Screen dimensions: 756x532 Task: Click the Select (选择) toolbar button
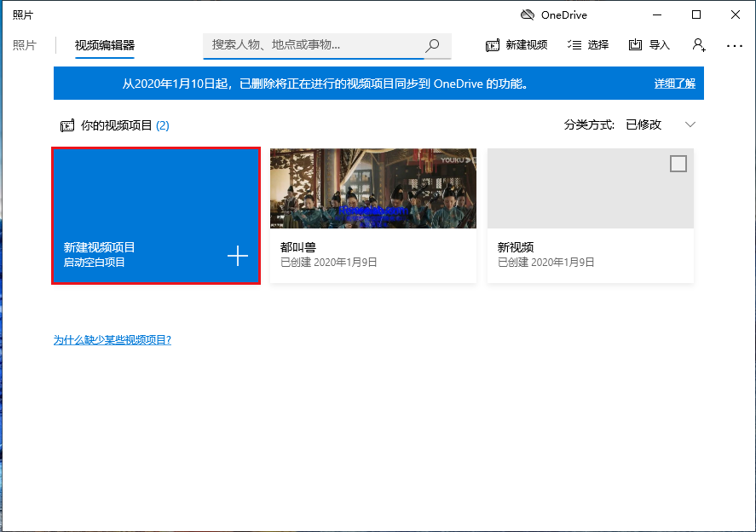pos(588,45)
